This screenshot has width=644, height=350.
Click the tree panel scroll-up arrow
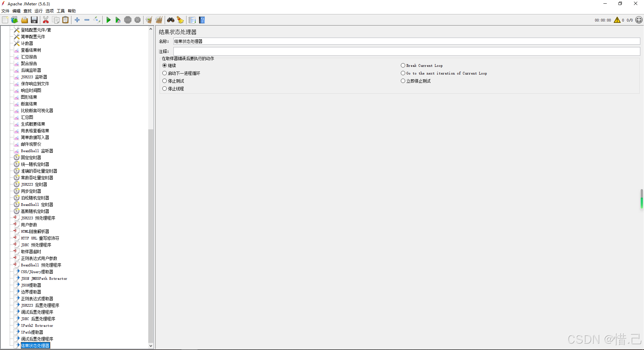coord(151,29)
